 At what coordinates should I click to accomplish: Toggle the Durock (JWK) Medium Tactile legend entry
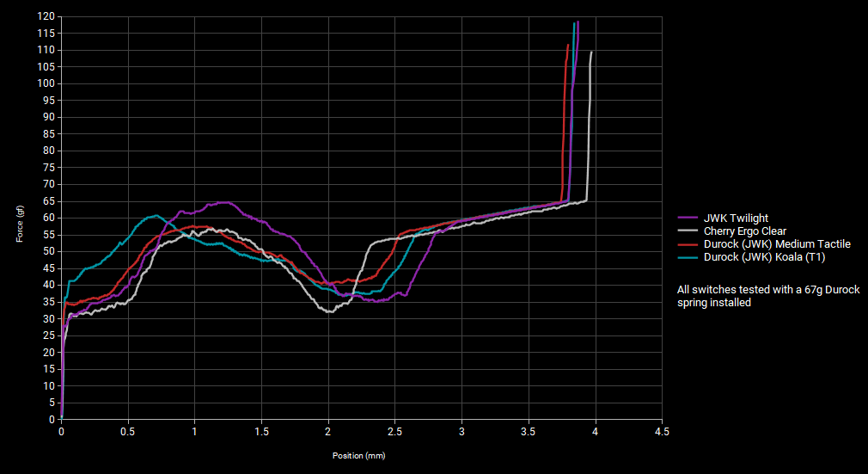coord(777,244)
